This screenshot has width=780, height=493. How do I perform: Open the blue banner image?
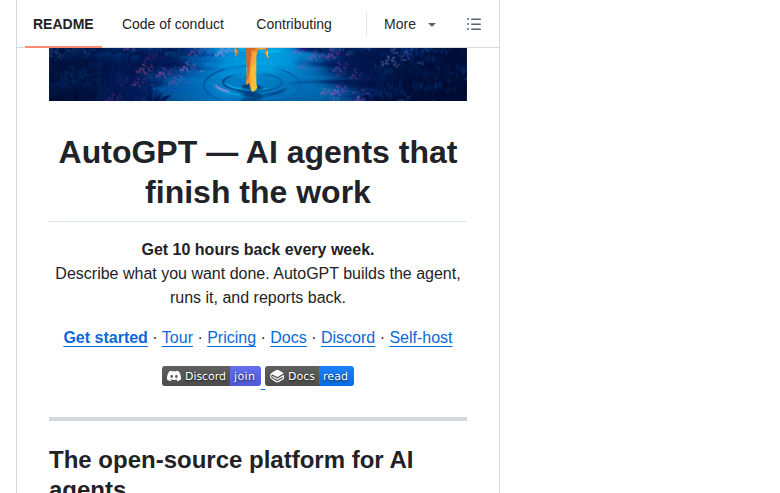click(x=258, y=74)
